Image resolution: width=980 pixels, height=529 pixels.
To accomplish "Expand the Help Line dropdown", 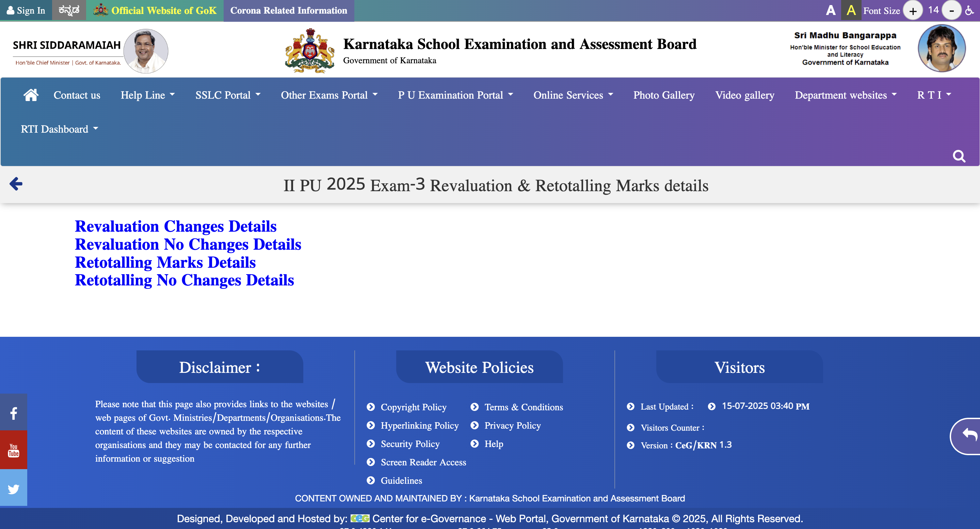I will pyautogui.click(x=148, y=95).
